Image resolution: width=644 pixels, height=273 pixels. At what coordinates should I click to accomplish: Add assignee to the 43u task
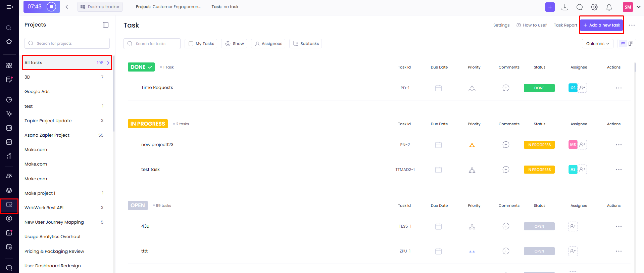point(573,226)
